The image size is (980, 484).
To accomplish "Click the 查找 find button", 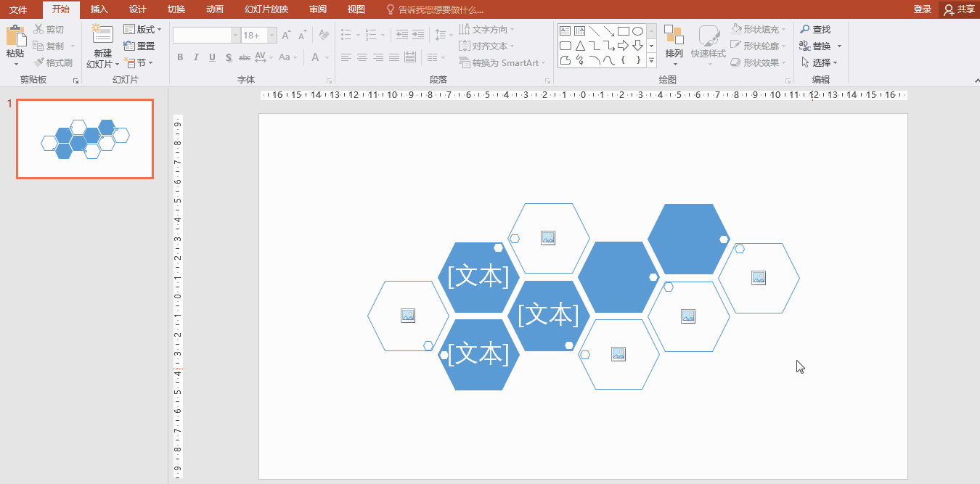I will tap(815, 29).
